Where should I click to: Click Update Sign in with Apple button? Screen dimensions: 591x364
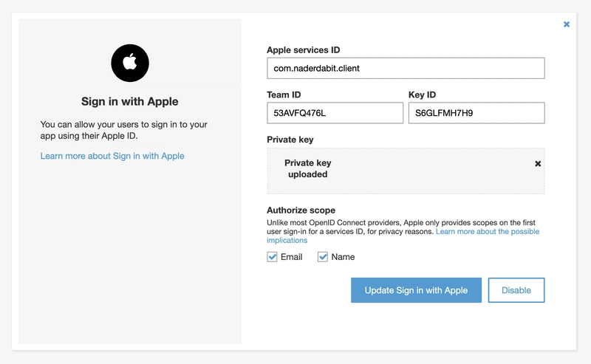coord(416,290)
